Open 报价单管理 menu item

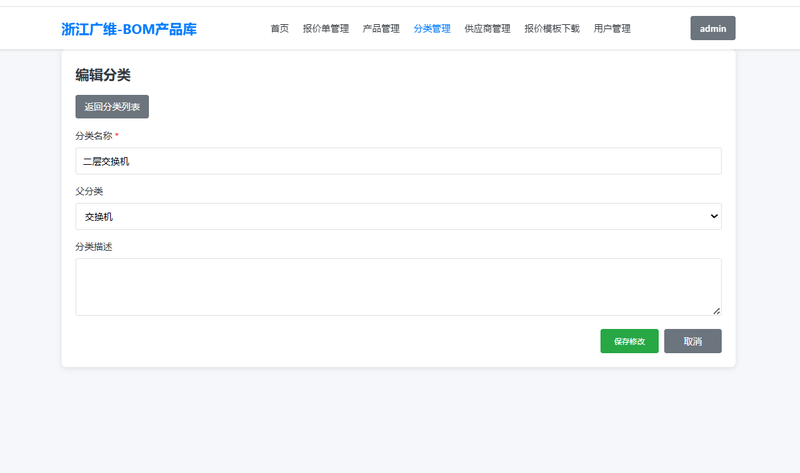326,29
